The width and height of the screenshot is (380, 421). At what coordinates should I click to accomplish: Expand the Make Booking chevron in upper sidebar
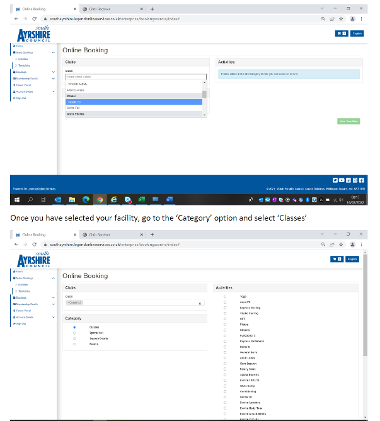tap(53, 53)
